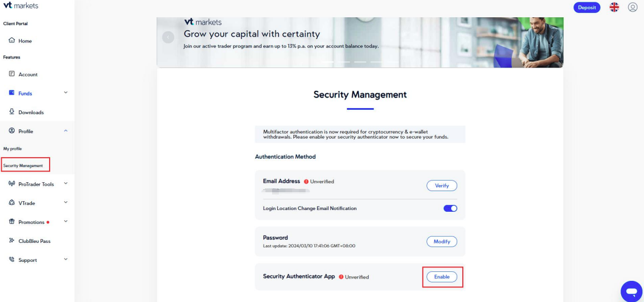Open the user profile avatar icon
The height and width of the screenshot is (302, 644).
click(632, 7)
